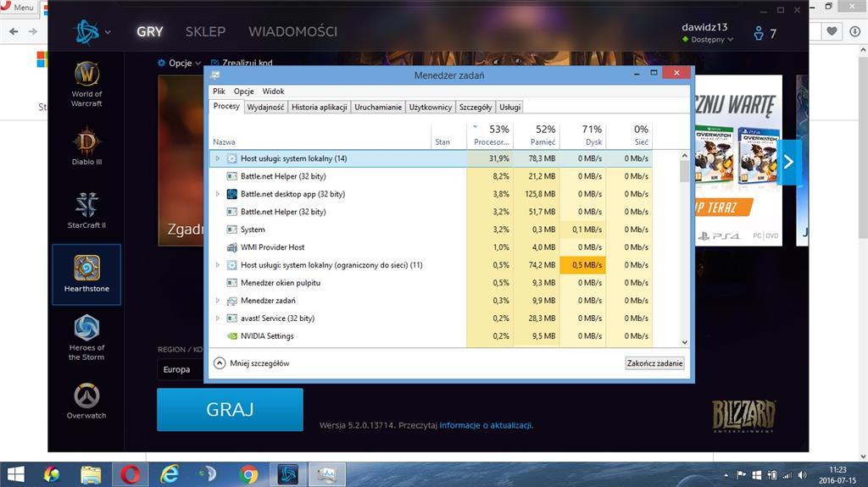Sort processes by Pamięć column
The height and width of the screenshot is (487, 868).
pos(537,136)
